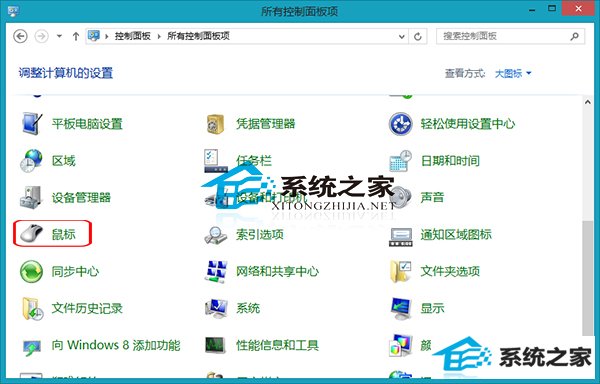
Task: Open the 性能信息和工具 icon
Action: click(216, 345)
